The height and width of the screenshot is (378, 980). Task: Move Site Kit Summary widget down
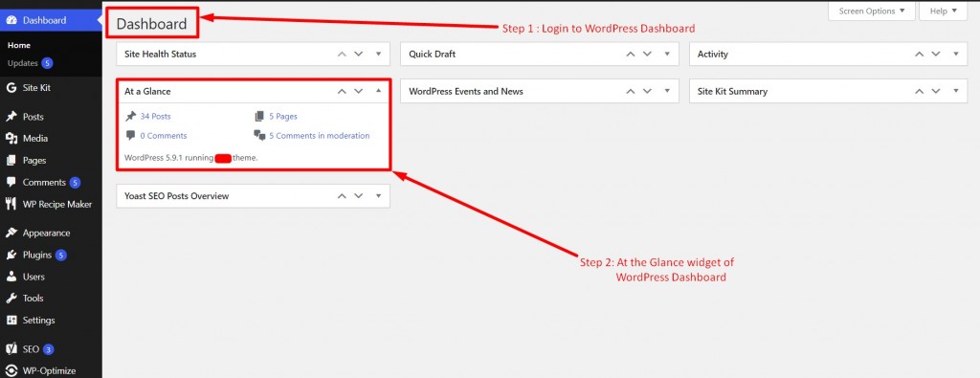(936, 91)
